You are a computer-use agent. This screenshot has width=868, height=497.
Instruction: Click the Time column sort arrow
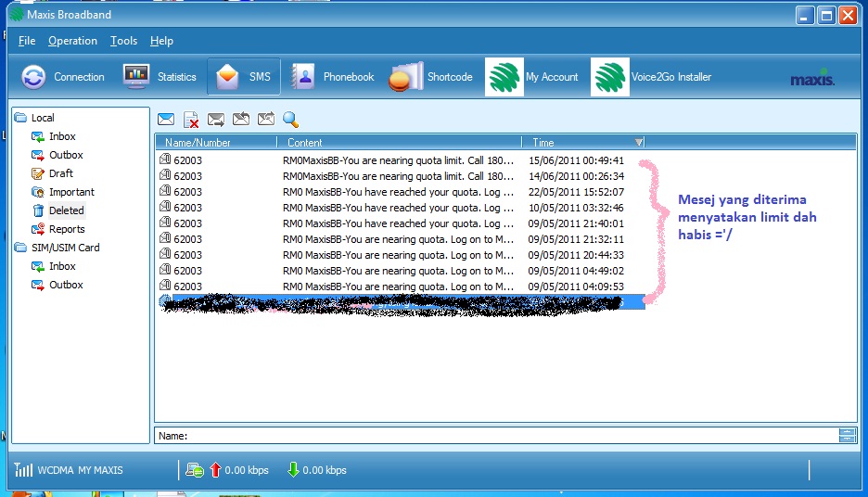tap(639, 142)
